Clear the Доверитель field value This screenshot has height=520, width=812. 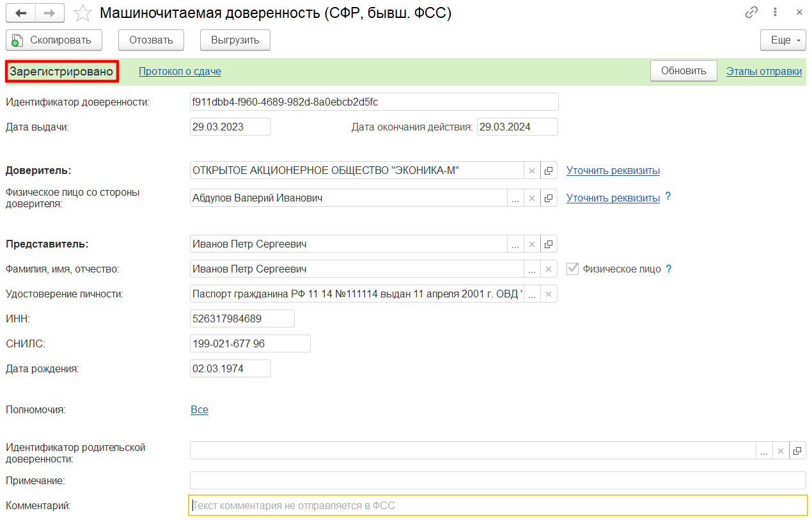[x=532, y=171]
